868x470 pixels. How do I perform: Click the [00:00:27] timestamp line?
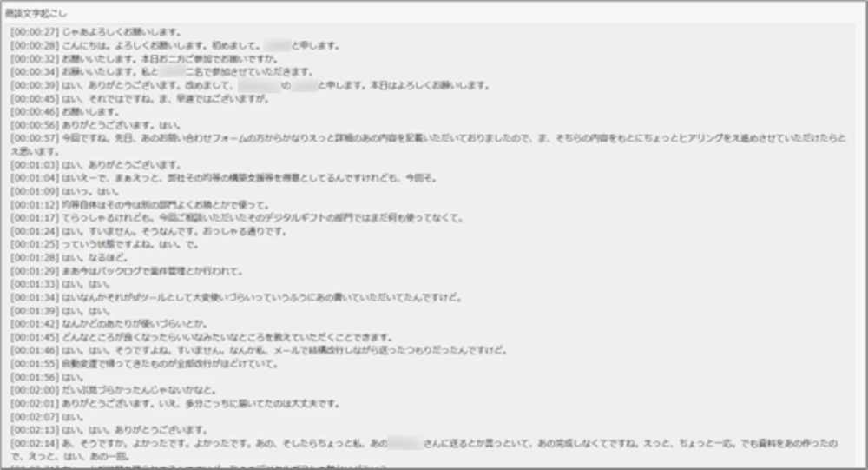34,31
